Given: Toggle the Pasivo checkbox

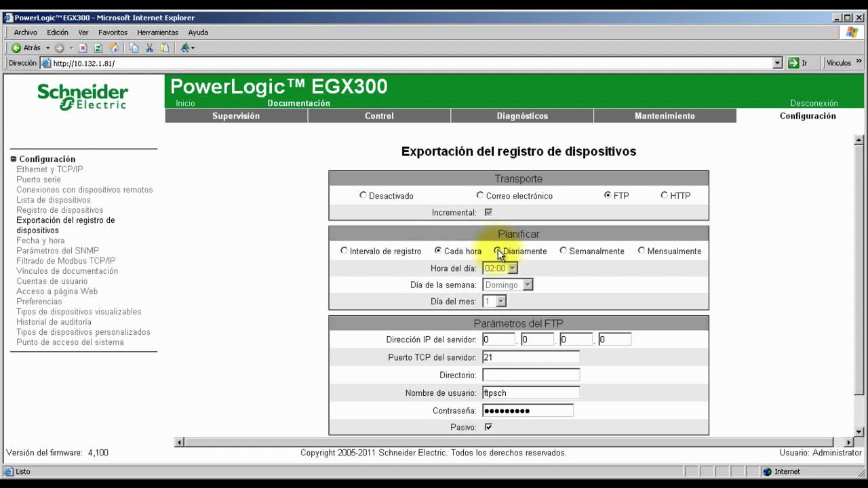Looking at the screenshot, I should pyautogui.click(x=488, y=427).
